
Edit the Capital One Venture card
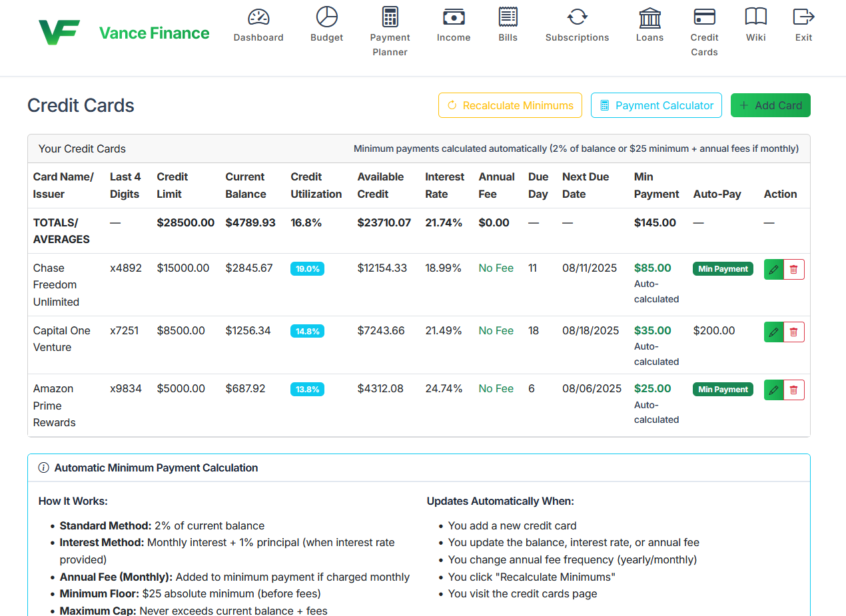[x=773, y=332]
